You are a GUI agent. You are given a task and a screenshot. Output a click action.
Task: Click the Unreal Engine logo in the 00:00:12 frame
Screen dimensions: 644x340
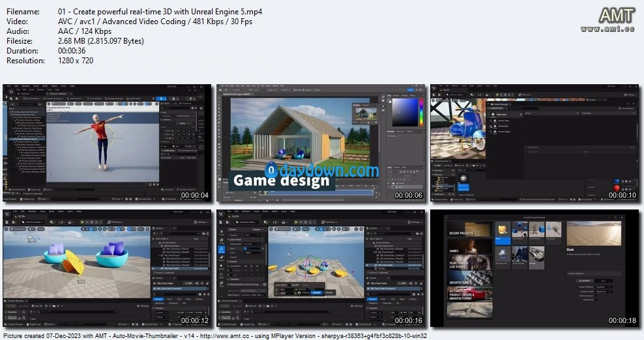tap(7, 214)
